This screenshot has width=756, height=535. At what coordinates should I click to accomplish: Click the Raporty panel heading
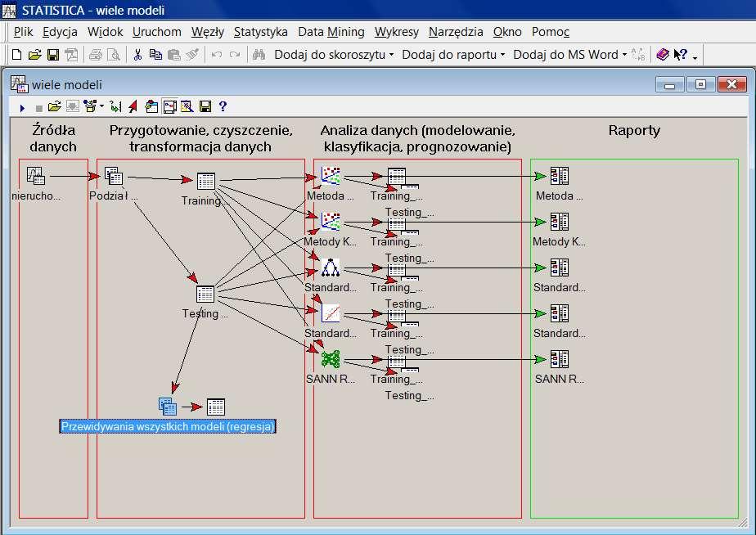coord(634,130)
